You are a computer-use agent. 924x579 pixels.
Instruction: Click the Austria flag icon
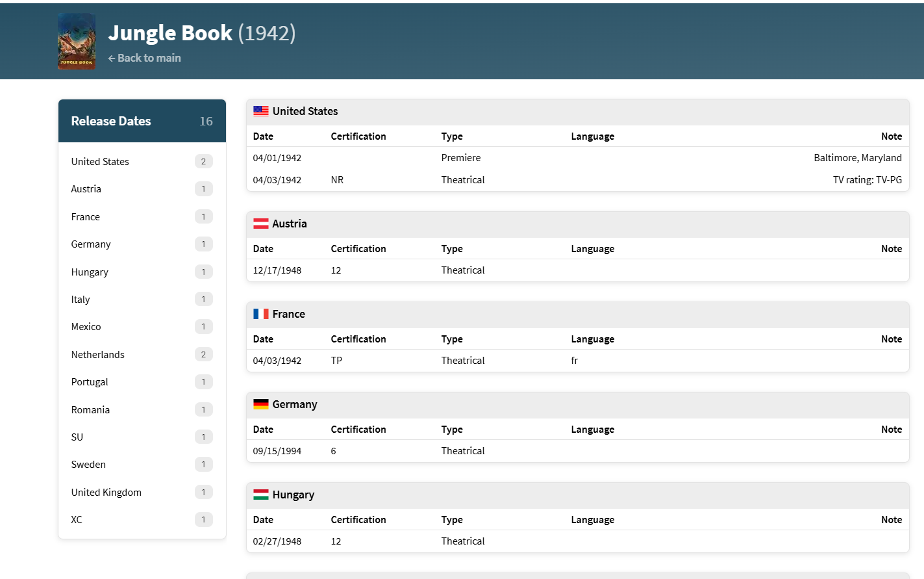261,224
